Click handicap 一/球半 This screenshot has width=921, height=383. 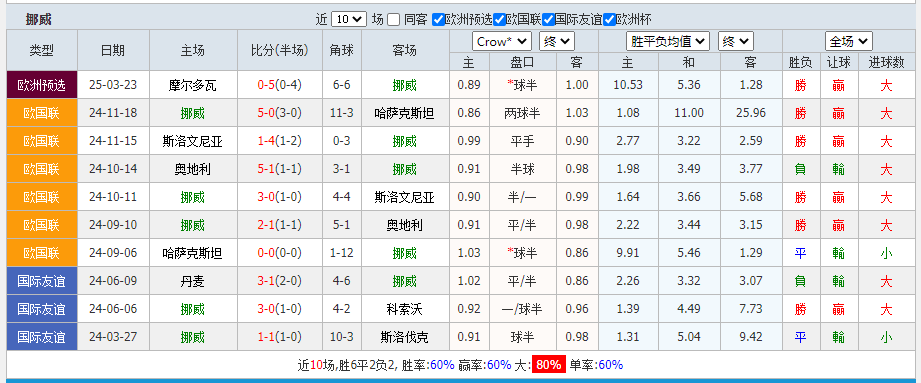click(x=522, y=309)
